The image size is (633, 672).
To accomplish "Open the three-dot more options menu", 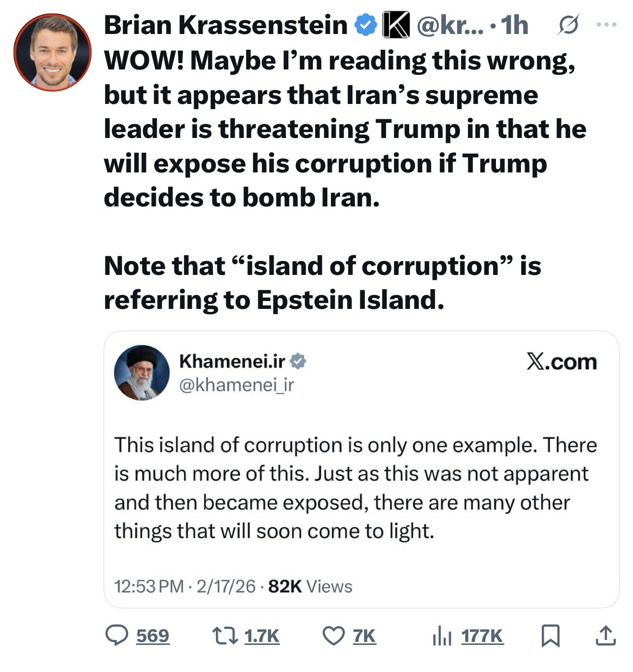I will pos(606,24).
